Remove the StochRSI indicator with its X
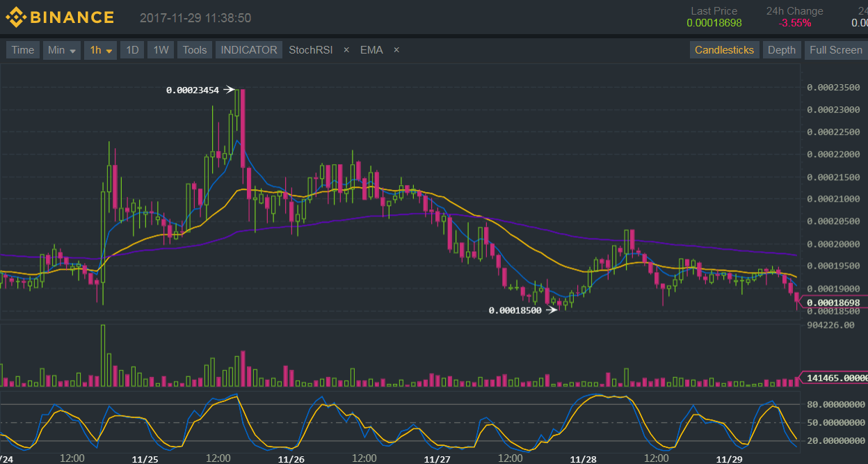The width and height of the screenshot is (868, 464). click(346, 50)
